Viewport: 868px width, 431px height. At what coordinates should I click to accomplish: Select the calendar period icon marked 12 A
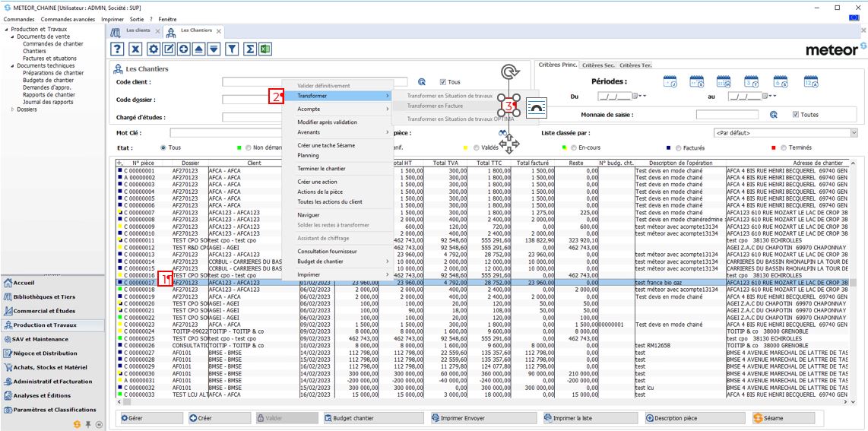[810, 81]
